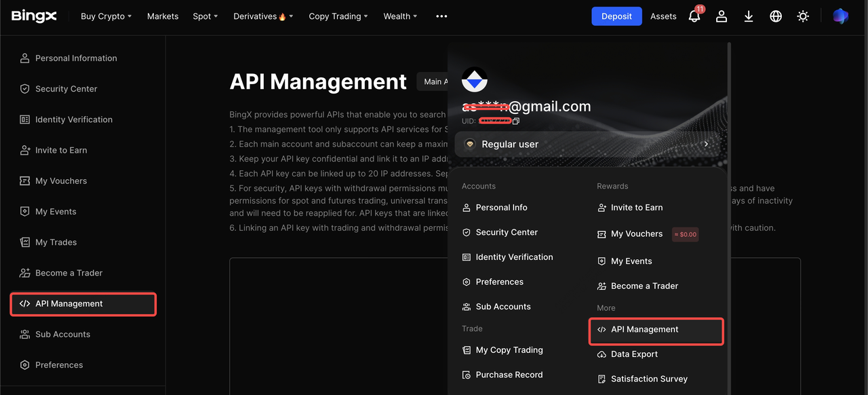Expand the Derivatives dropdown

coord(263,16)
